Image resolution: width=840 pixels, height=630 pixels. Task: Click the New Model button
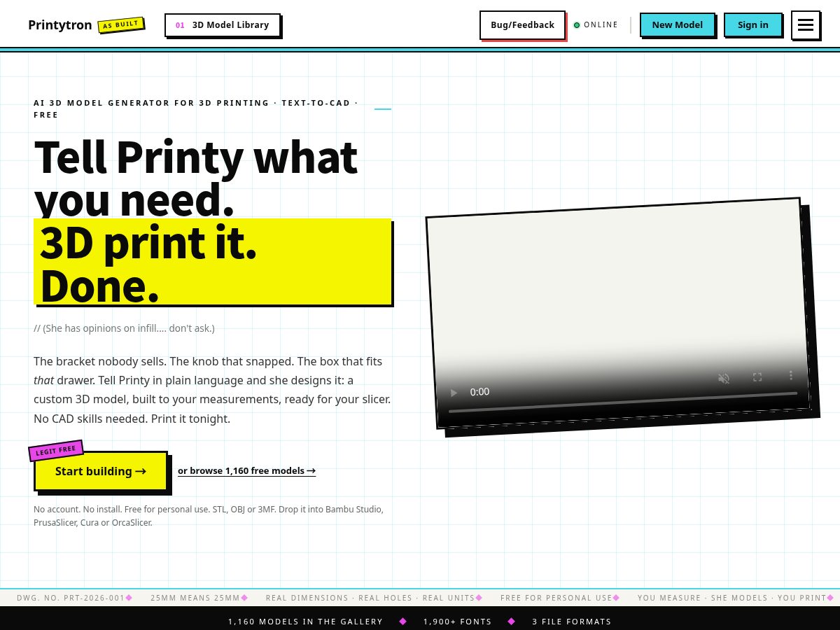[x=677, y=25]
